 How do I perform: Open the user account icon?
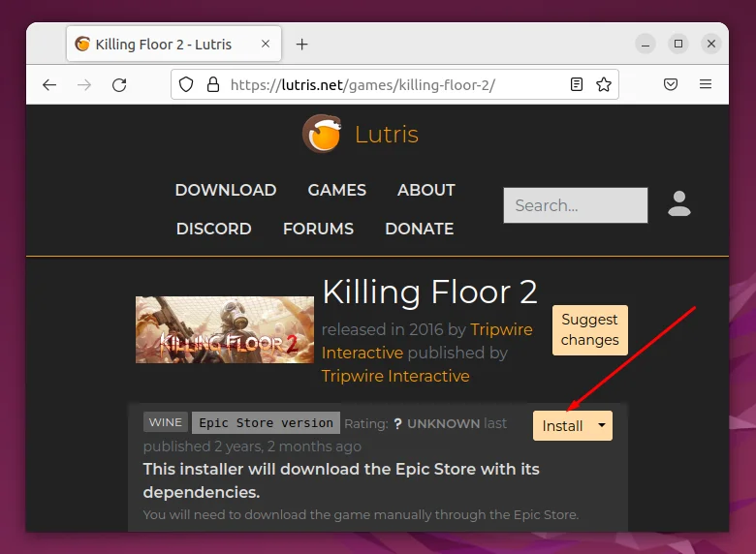(x=679, y=203)
